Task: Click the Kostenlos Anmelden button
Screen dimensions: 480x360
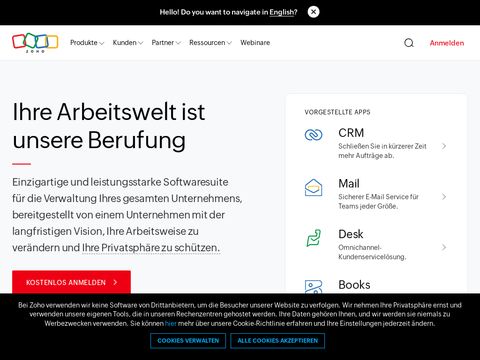Action: tap(71, 282)
